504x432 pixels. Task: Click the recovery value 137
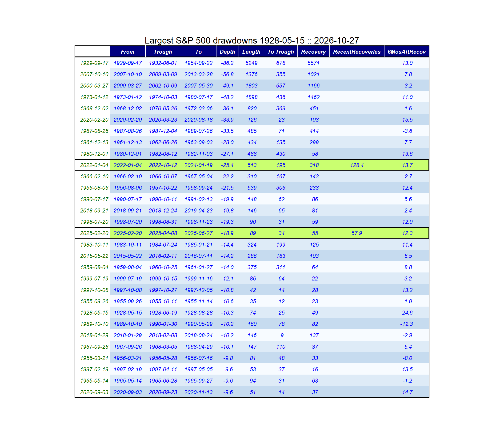click(314, 336)
